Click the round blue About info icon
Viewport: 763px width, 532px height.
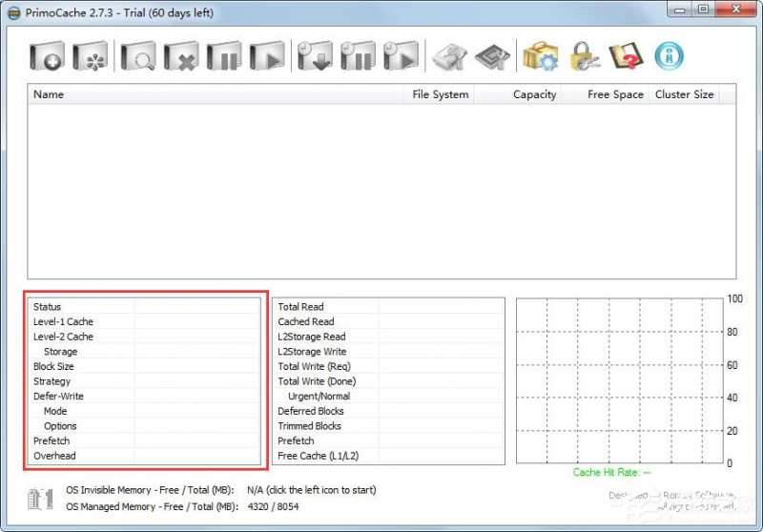(x=669, y=55)
